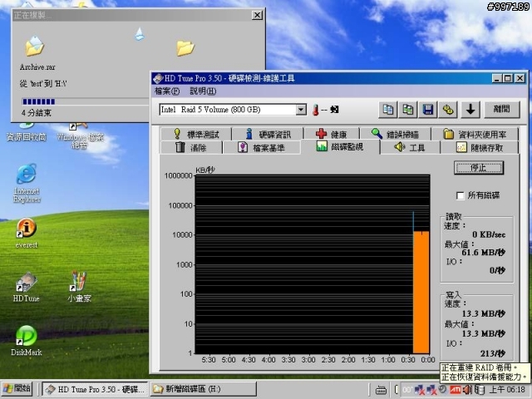Click the thermometer temperature icon
The height and width of the screenshot is (399, 532).
tap(316, 110)
